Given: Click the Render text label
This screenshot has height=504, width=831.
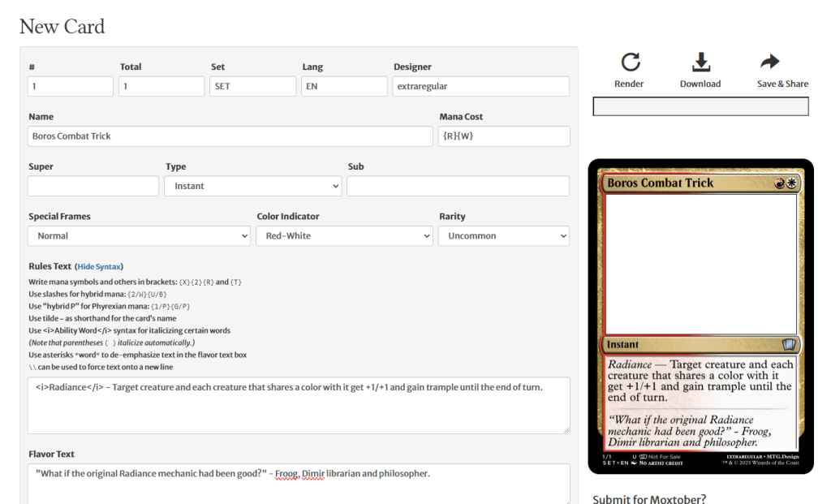Looking at the screenshot, I should click(x=629, y=84).
